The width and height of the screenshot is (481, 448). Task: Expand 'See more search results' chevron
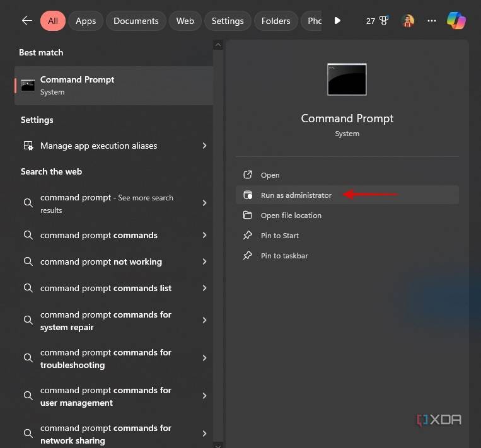205,203
